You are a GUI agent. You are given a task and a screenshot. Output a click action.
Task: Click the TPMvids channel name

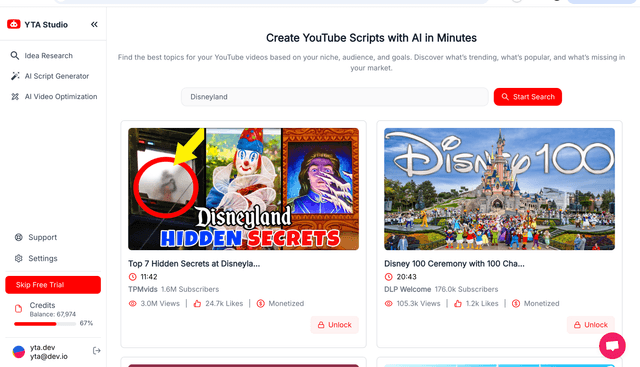143,289
